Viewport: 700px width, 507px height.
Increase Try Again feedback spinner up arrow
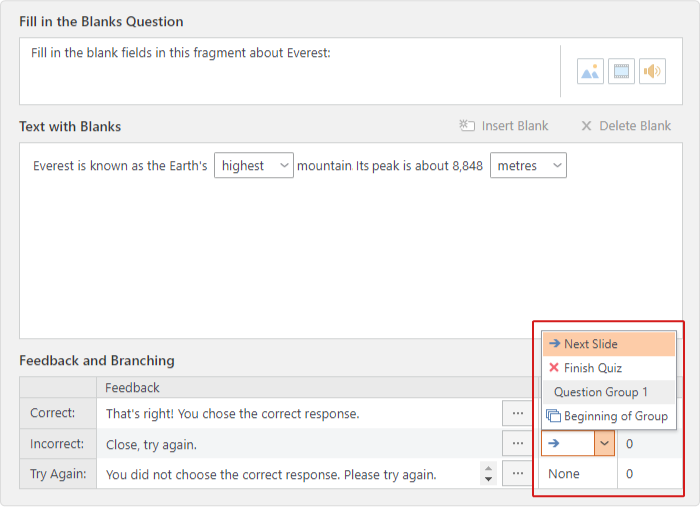click(488, 468)
